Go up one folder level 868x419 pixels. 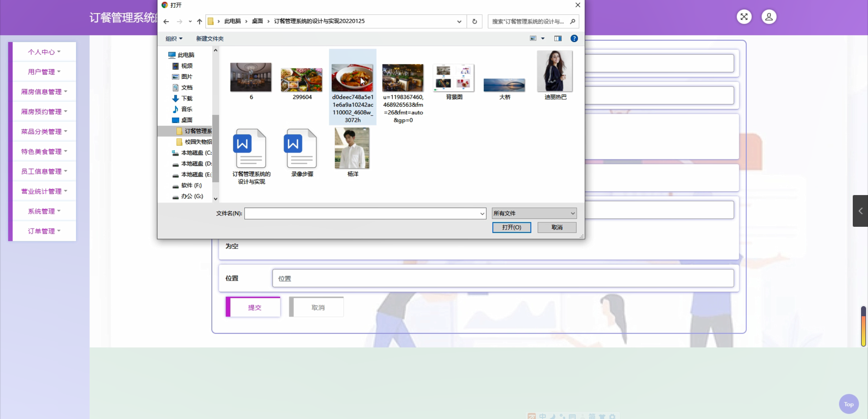(200, 22)
